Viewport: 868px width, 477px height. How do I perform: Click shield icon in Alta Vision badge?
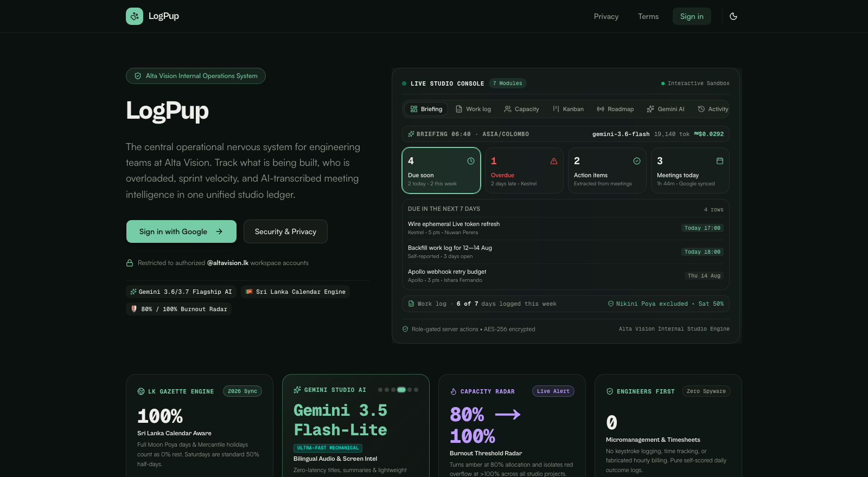click(138, 76)
